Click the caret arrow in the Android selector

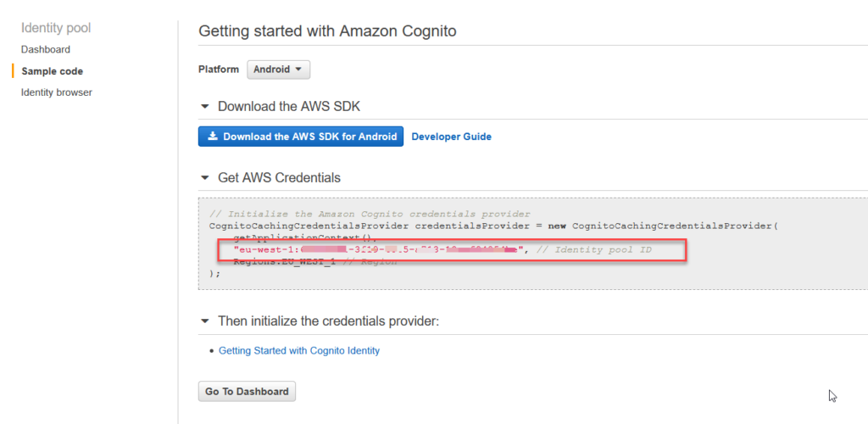298,70
